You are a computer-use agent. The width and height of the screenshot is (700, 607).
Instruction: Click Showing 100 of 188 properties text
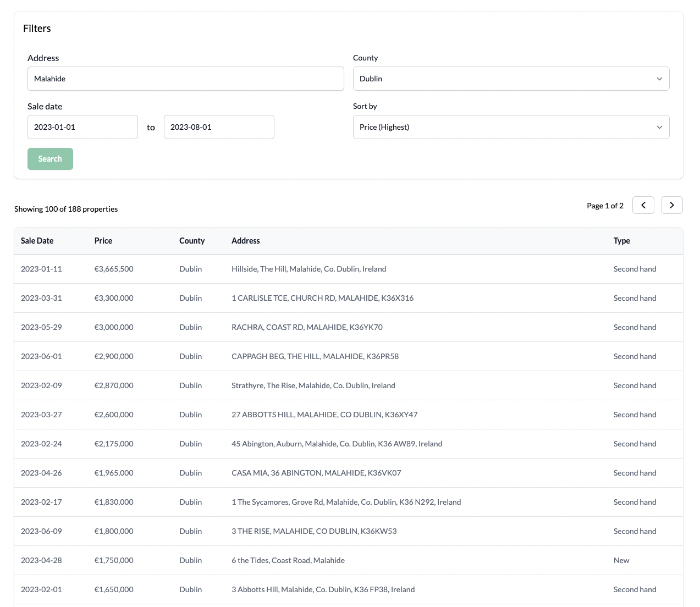[66, 209]
